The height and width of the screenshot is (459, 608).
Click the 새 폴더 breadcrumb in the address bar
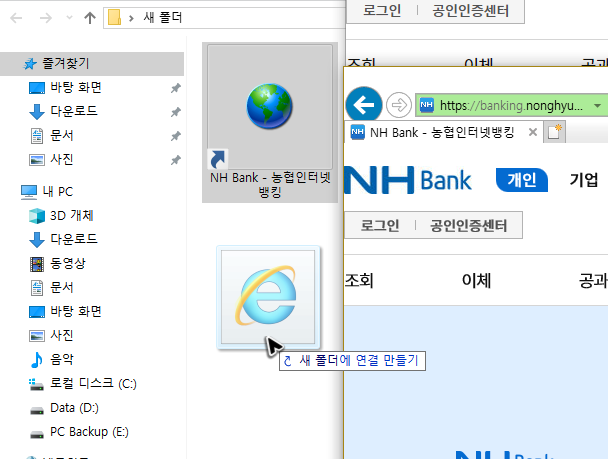[x=163, y=17]
